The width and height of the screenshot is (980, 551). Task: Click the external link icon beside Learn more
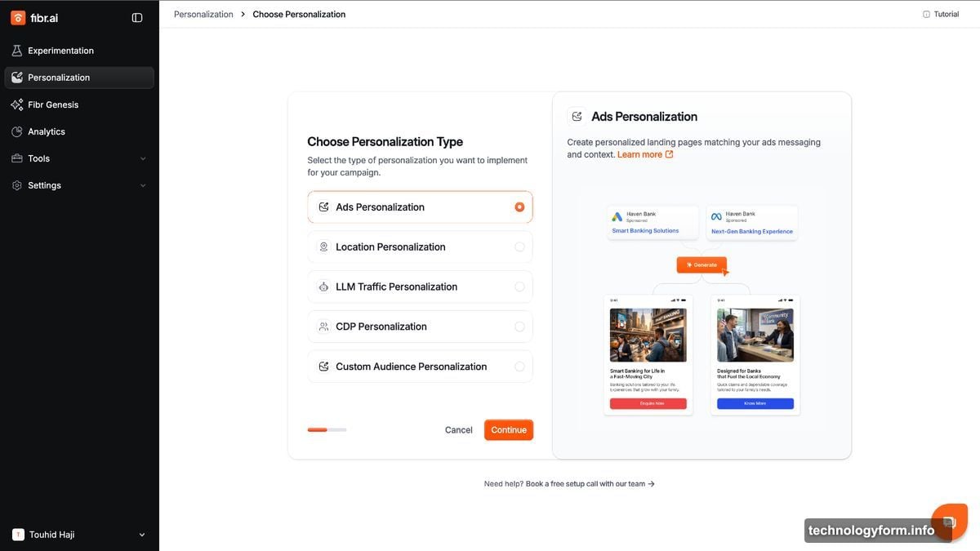(670, 154)
